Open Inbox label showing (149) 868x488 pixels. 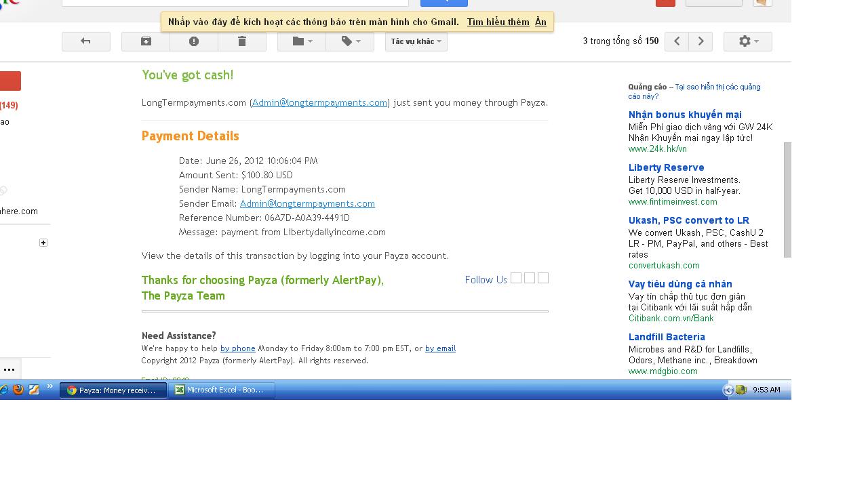pos(9,105)
